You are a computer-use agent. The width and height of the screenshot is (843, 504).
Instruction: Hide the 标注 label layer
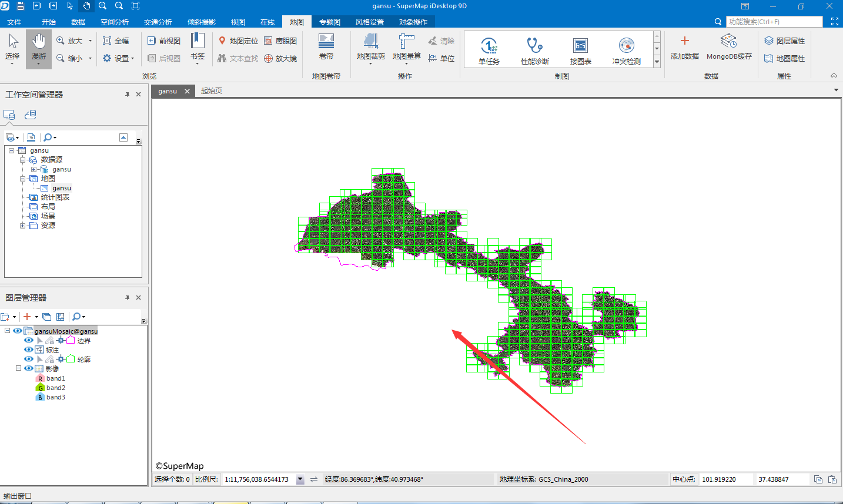pyautogui.click(x=28, y=350)
